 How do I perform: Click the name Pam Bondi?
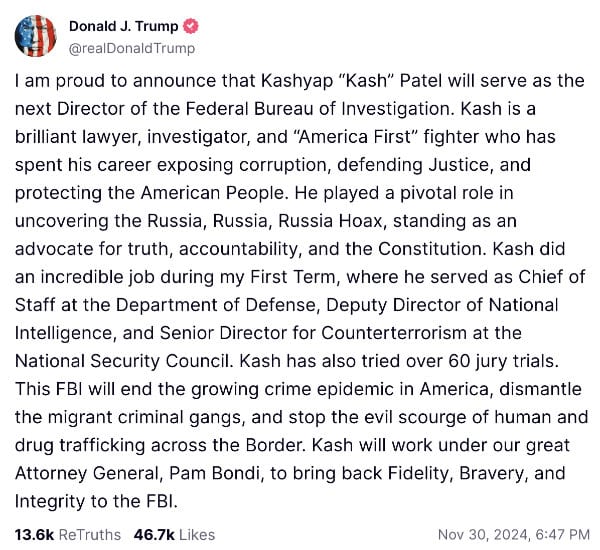coord(214,473)
